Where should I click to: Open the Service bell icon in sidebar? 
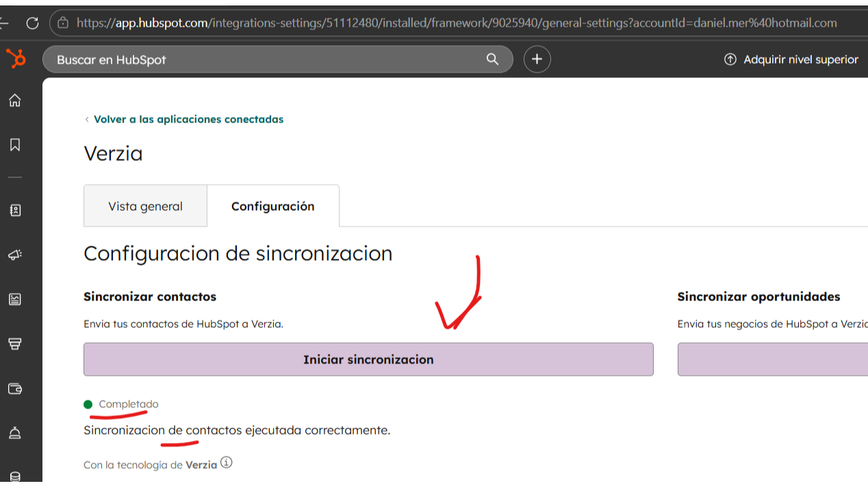15,433
